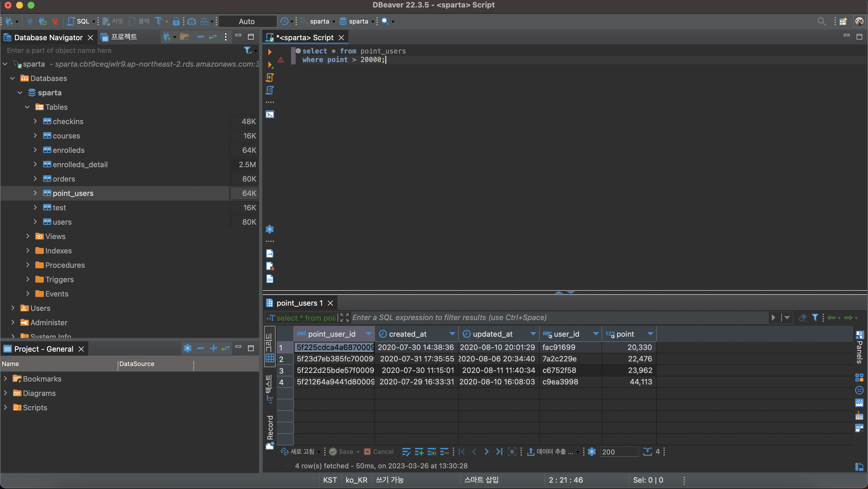The image size is (868, 489).
Task: Click the 새로 고침 refresh button
Action: (298, 452)
